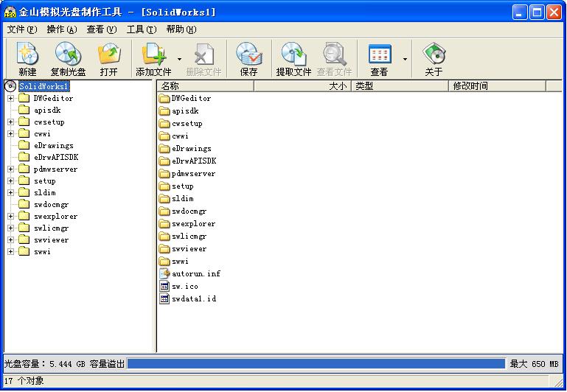This screenshot has height=392, width=567.
Task: Select cwwi folder icon in file list
Action: (164, 136)
